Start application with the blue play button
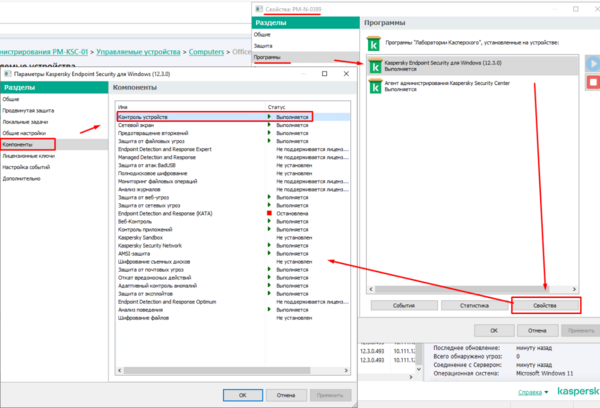This screenshot has width=600, height=408. [x=593, y=64]
